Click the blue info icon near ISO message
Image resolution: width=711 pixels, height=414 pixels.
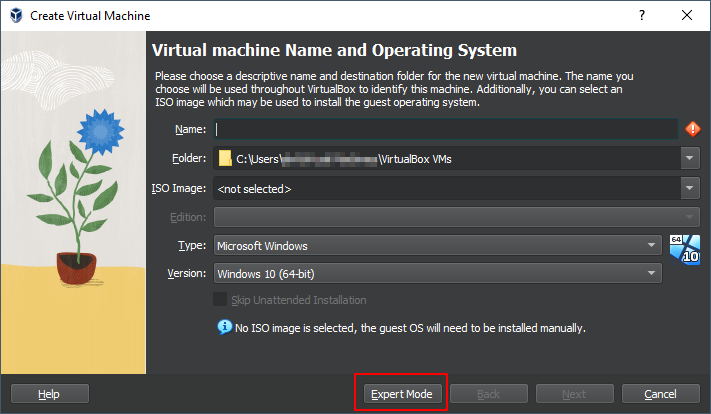pyautogui.click(x=224, y=327)
